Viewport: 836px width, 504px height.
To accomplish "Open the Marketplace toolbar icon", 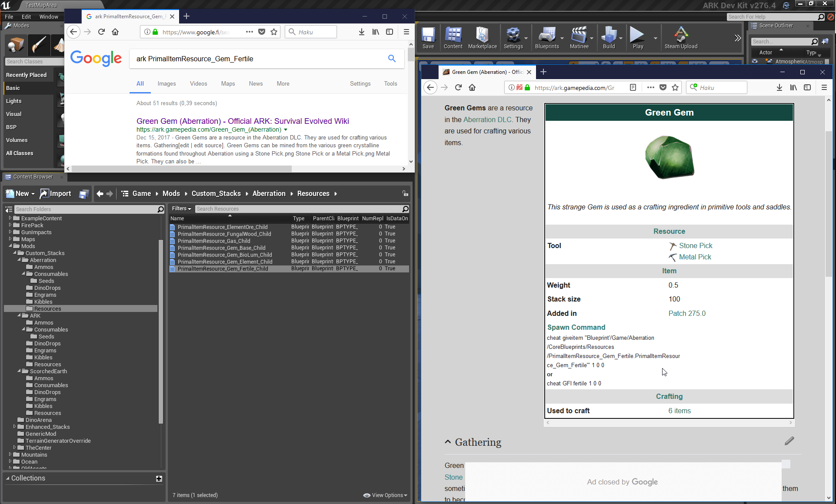I will [482, 37].
